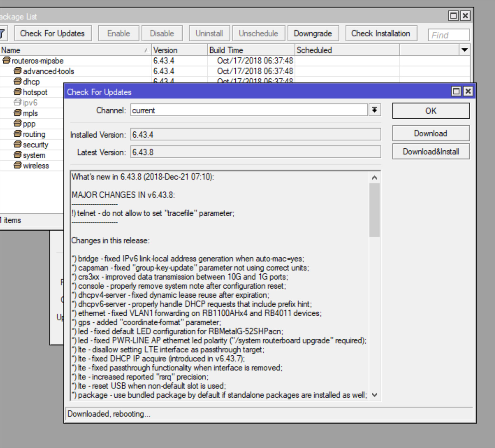This screenshot has height=448, width=495.
Task: Click the hotspot package icon
Action: pyautogui.click(x=18, y=92)
